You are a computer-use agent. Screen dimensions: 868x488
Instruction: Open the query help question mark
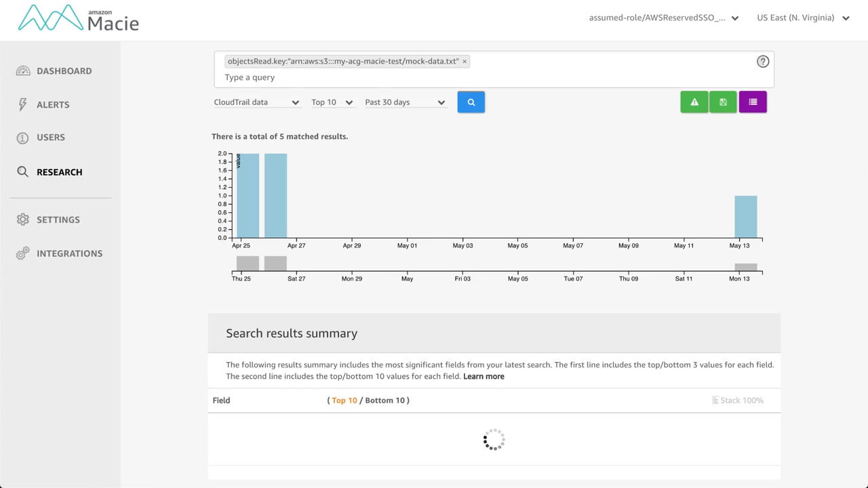(763, 62)
